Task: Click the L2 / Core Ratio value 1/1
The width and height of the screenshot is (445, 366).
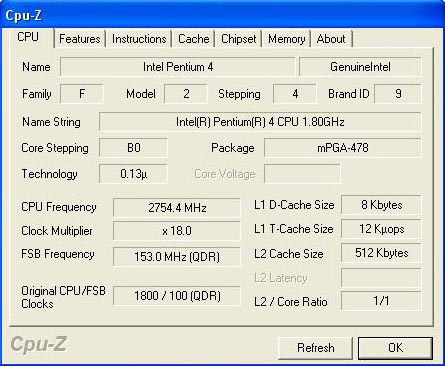Action: pos(381,301)
